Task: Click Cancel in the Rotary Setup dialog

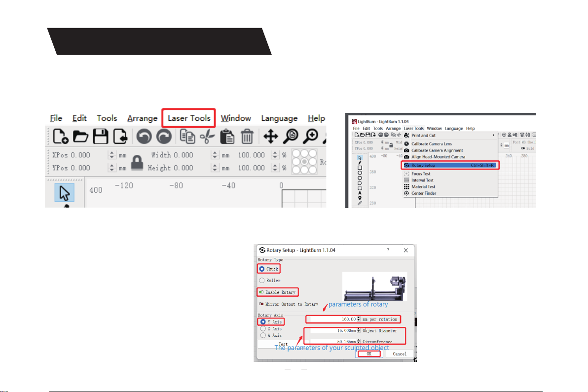Action: tap(400, 354)
